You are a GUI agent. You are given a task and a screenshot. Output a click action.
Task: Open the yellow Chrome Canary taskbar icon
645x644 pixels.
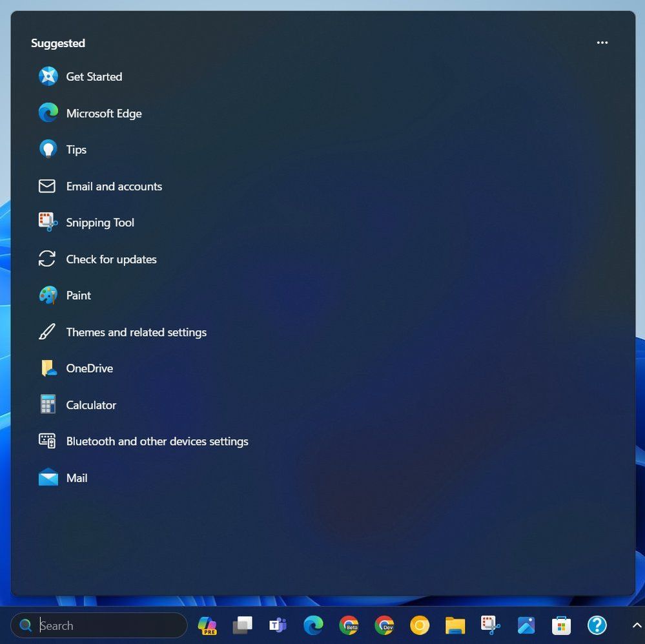coord(420,625)
